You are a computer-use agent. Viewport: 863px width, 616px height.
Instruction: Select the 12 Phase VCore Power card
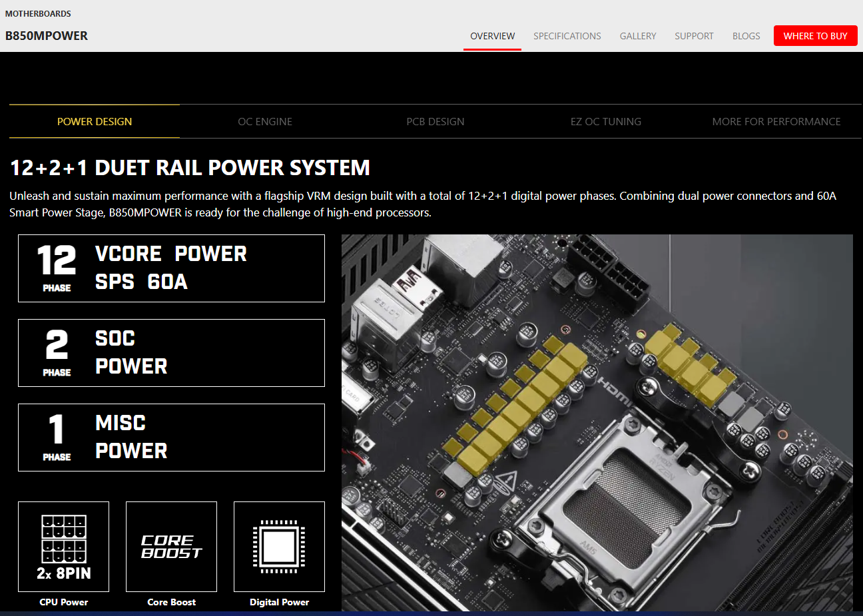[171, 268]
